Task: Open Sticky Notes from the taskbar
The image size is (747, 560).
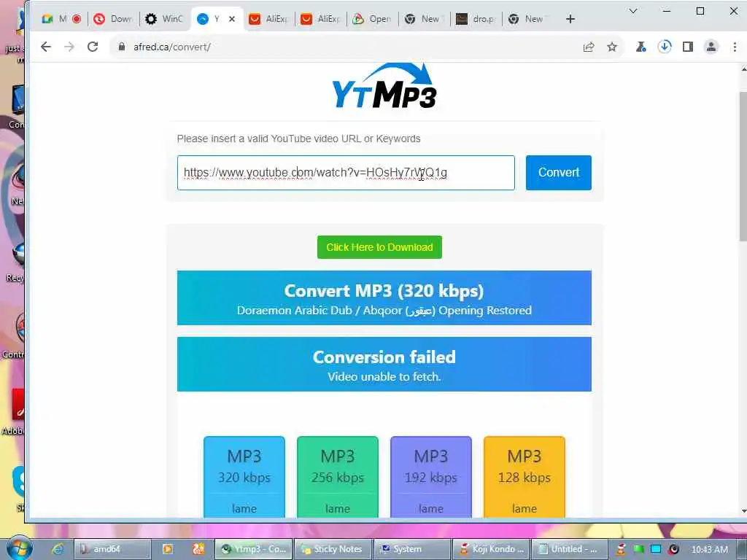Action: click(333, 549)
